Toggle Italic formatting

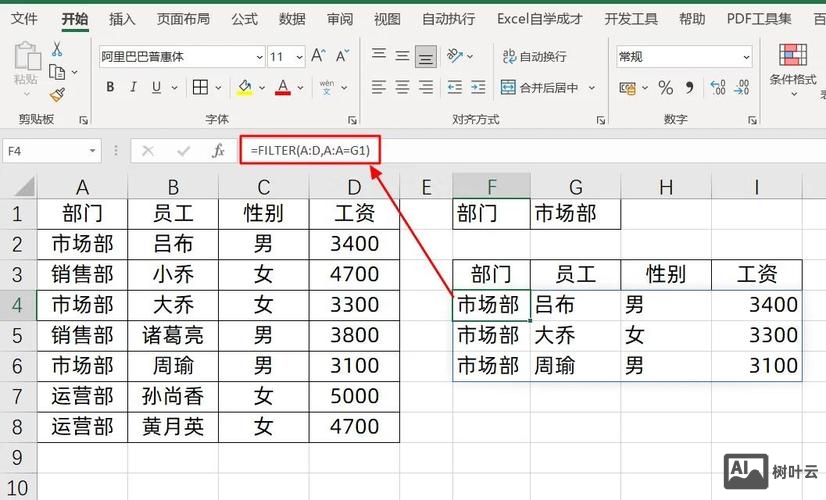[x=133, y=87]
